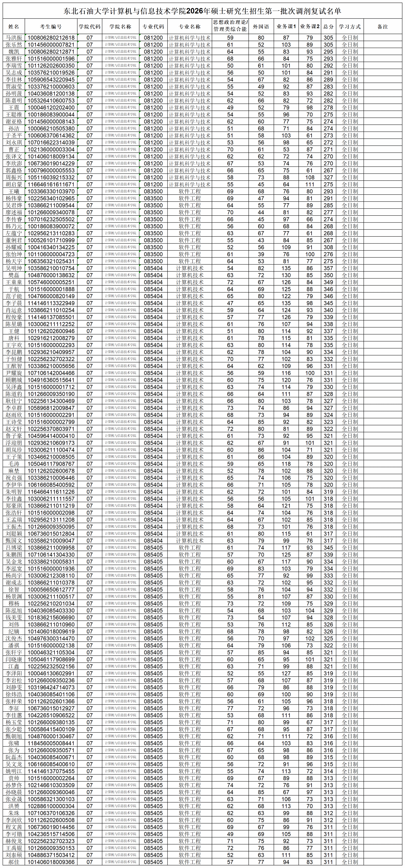
Task: Select the 外国语 column header
Action: [x=261, y=27]
